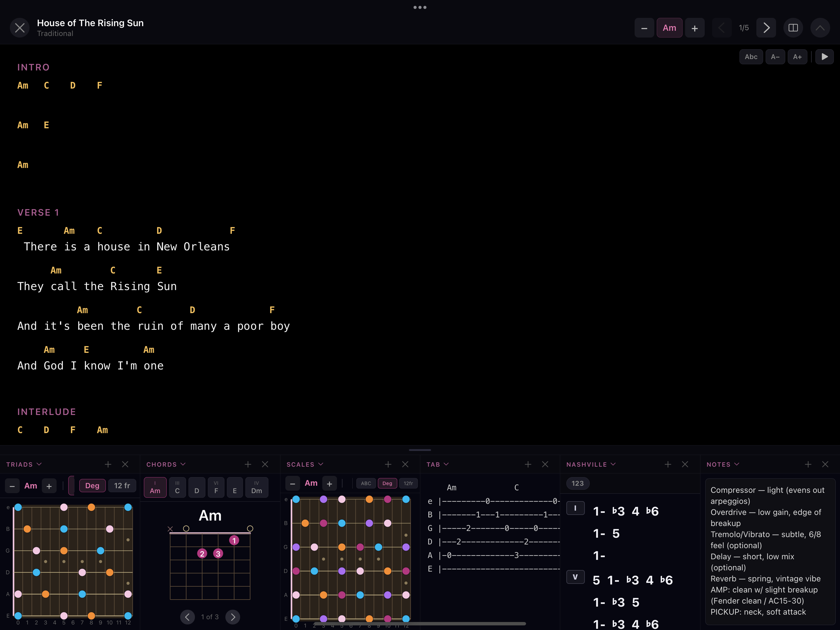
Task: Add a panel next to NASHVILLE
Action: coord(668,464)
